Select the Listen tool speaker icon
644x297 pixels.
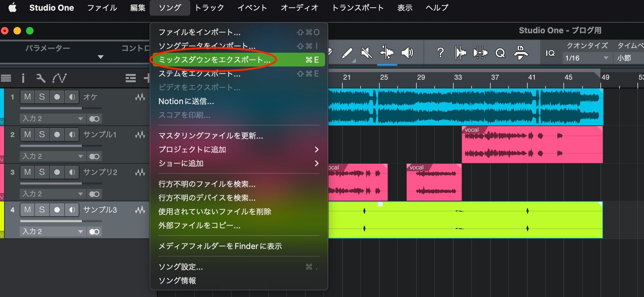(407, 52)
